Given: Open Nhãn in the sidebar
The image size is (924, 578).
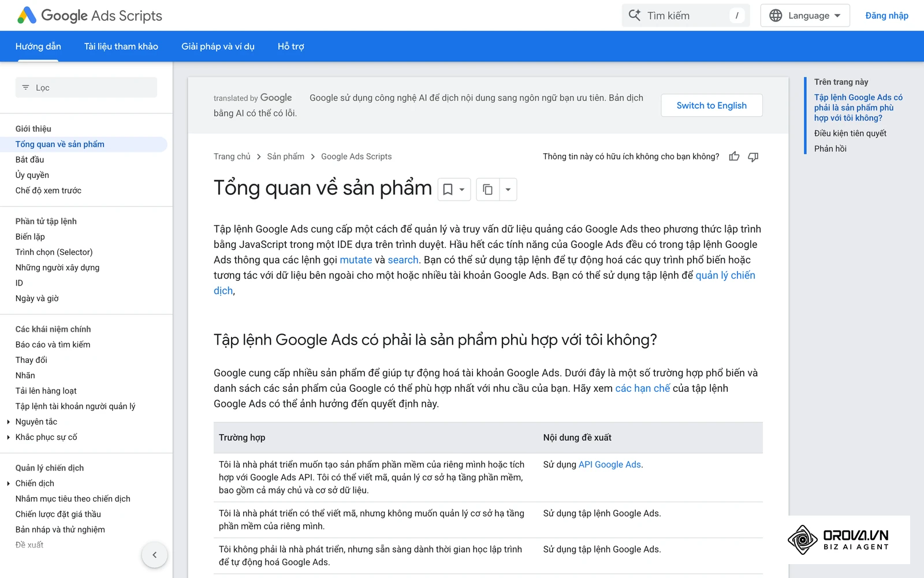Looking at the screenshot, I should click(25, 376).
